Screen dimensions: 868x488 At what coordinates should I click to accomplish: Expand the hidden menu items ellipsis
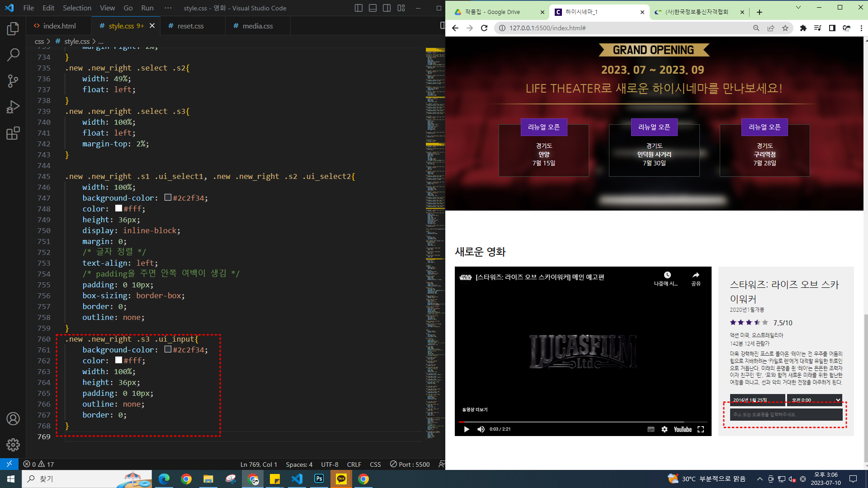(168, 8)
